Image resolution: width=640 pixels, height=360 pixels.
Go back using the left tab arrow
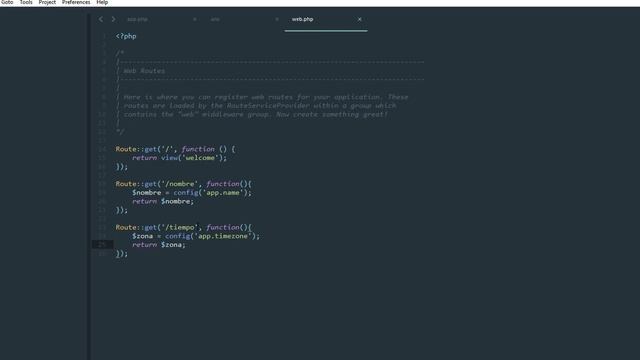[x=101, y=19]
